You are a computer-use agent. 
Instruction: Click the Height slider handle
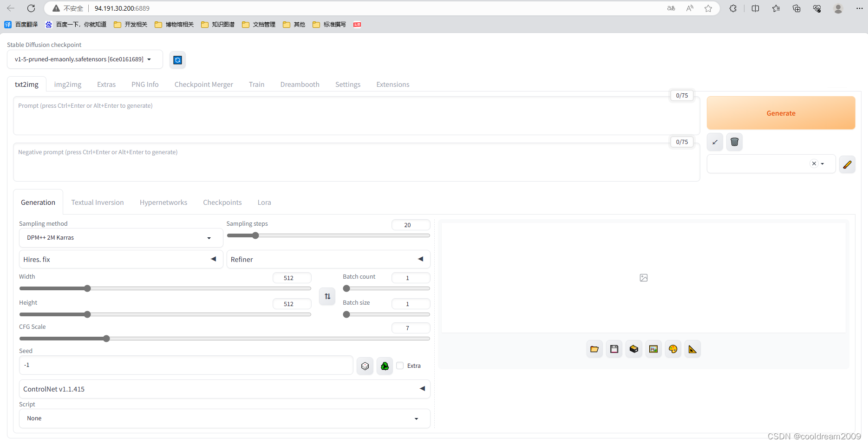[87, 314]
